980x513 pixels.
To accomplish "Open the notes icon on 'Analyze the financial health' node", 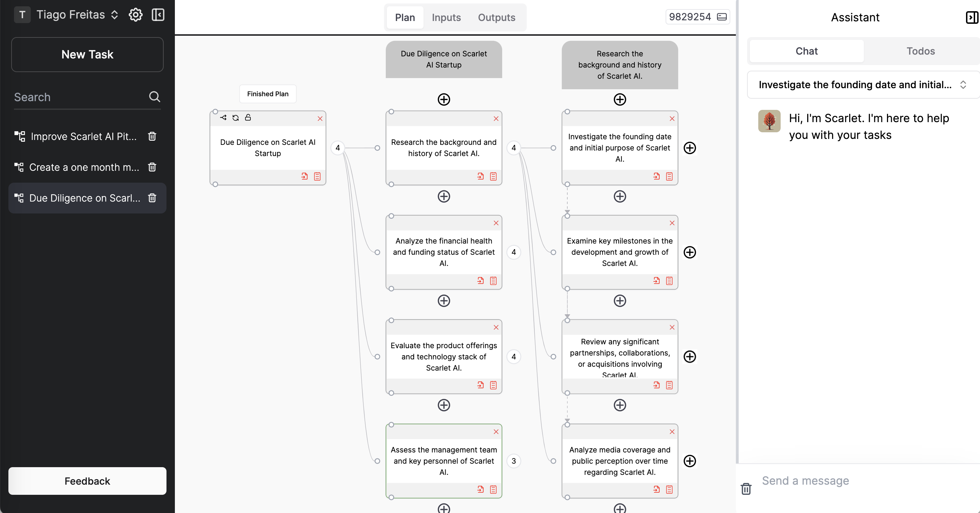I will click(x=493, y=281).
